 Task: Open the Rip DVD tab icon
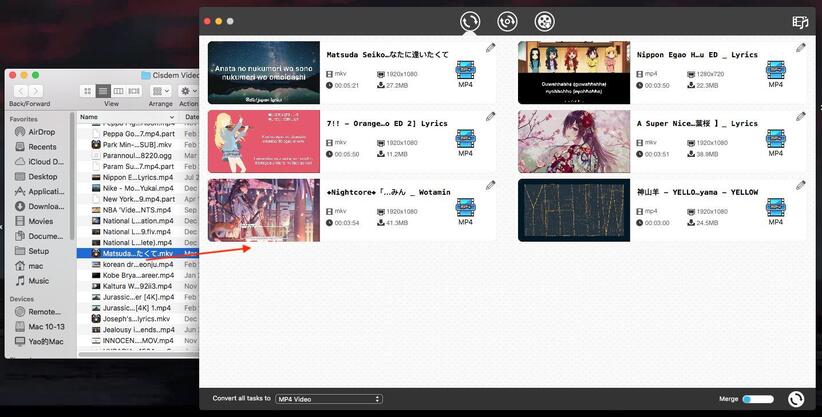tap(507, 22)
